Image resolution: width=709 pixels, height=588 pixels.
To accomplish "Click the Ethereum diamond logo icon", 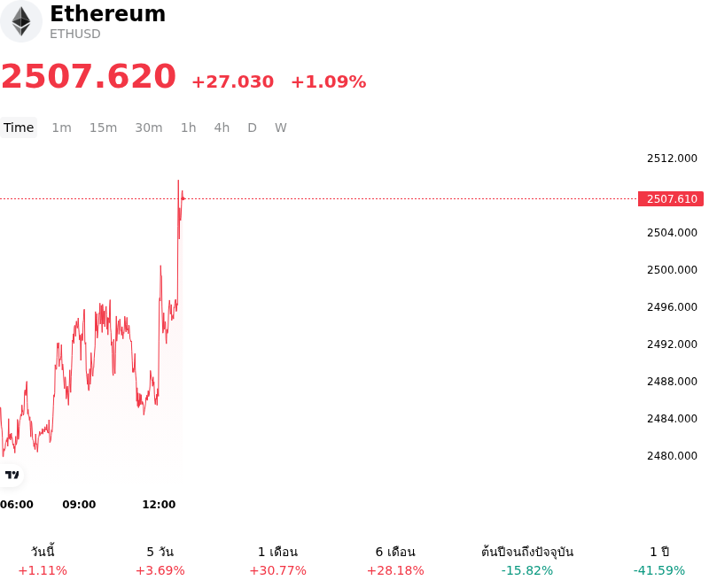I will [20, 21].
